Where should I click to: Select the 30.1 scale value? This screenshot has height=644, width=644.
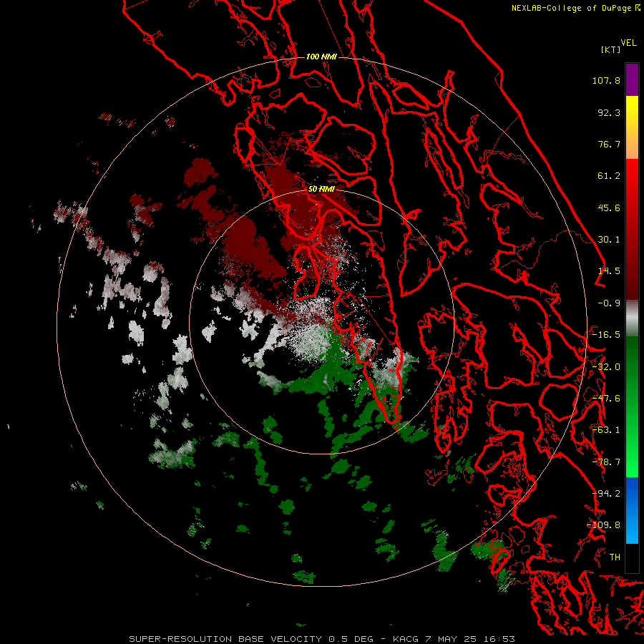[609, 240]
